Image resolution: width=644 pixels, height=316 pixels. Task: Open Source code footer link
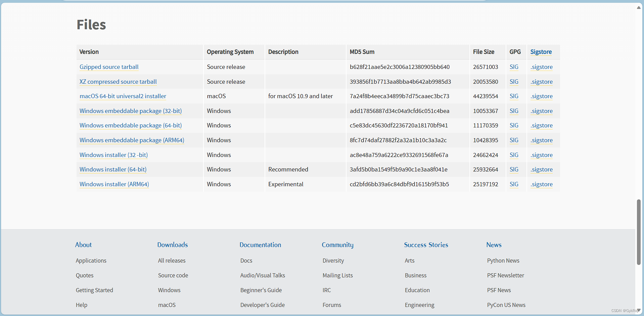point(173,275)
